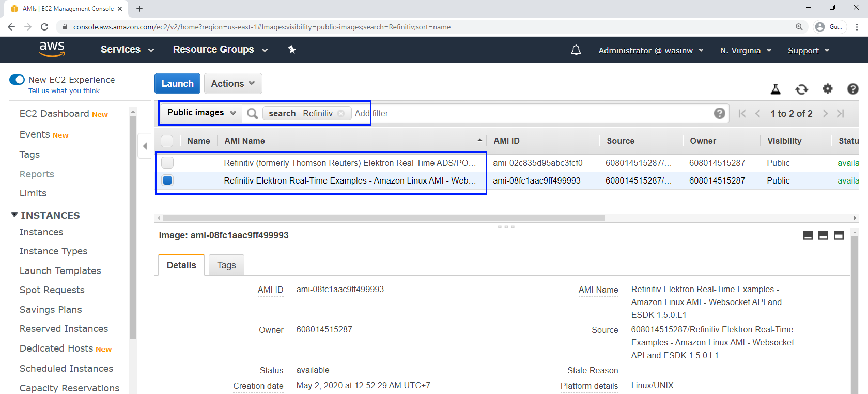Remove the Refinitiv search filter chip
This screenshot has height=394, width=868.
[341, 113]
